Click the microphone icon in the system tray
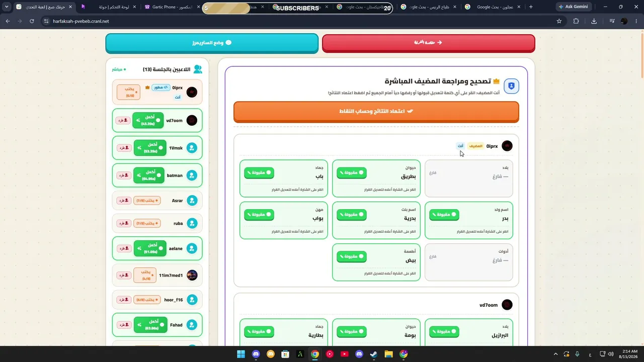The width and height of the screenshot is (644, 362). (x=577, y=354)
